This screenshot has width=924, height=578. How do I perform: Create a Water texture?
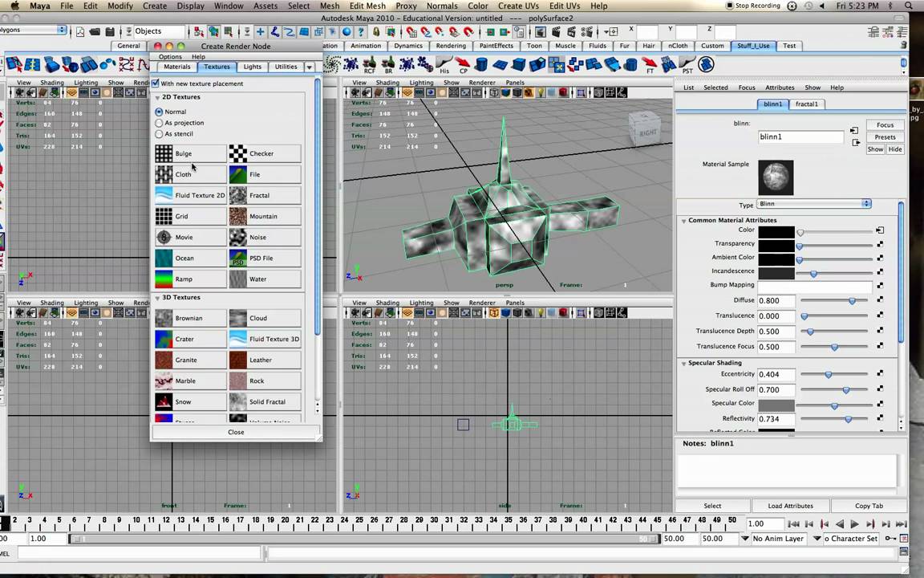click(x=265, y=279)
